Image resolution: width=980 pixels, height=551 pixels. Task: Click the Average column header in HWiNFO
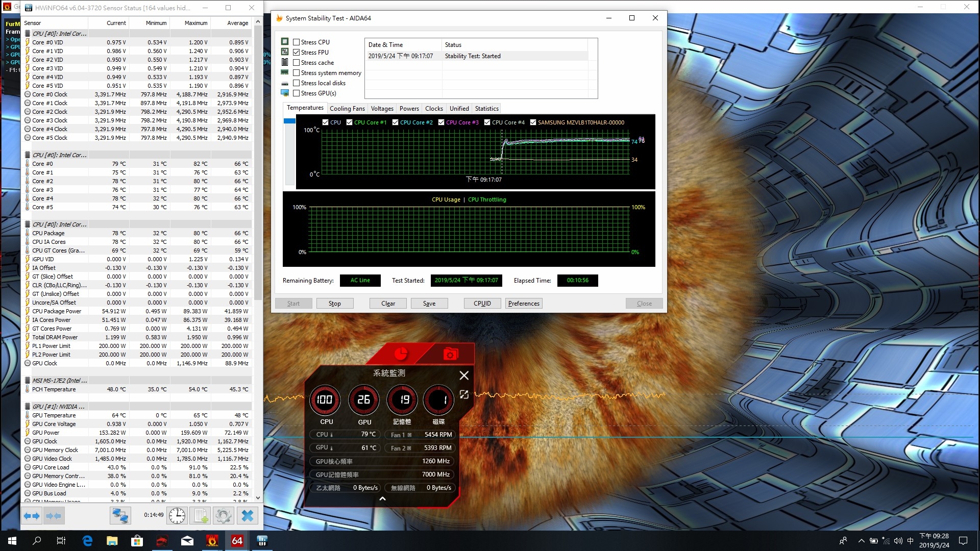[x=231, y=23]
